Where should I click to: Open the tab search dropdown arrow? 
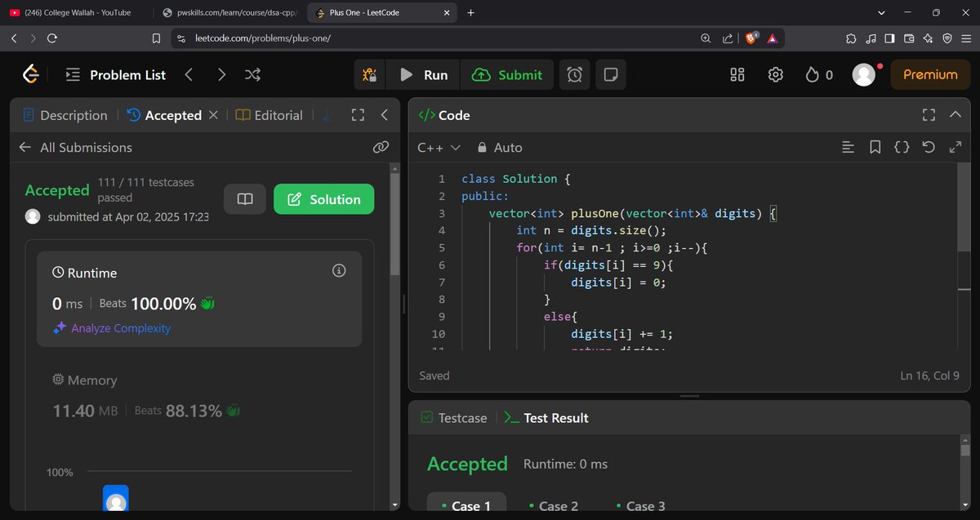881,12
